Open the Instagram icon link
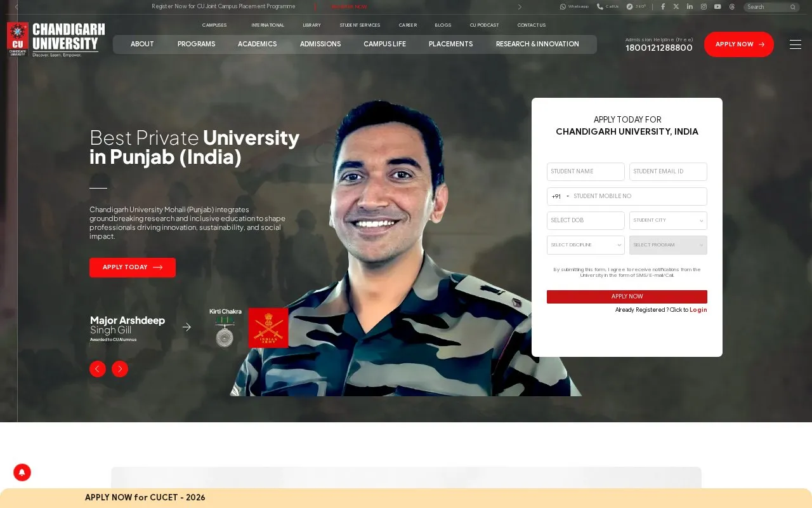The width and height of the screenshot is (812, 508). (x=704, y=6)
